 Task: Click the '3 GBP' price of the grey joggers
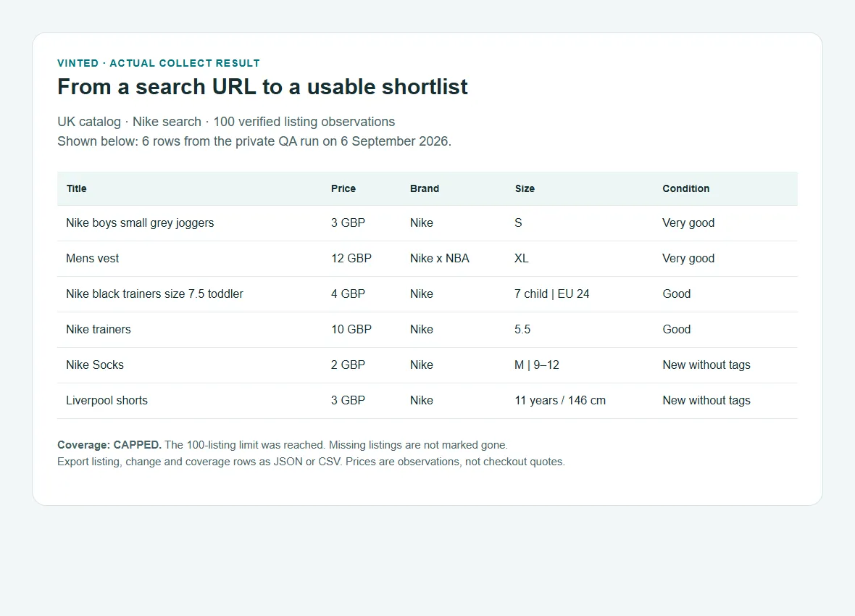click(348, 223)
